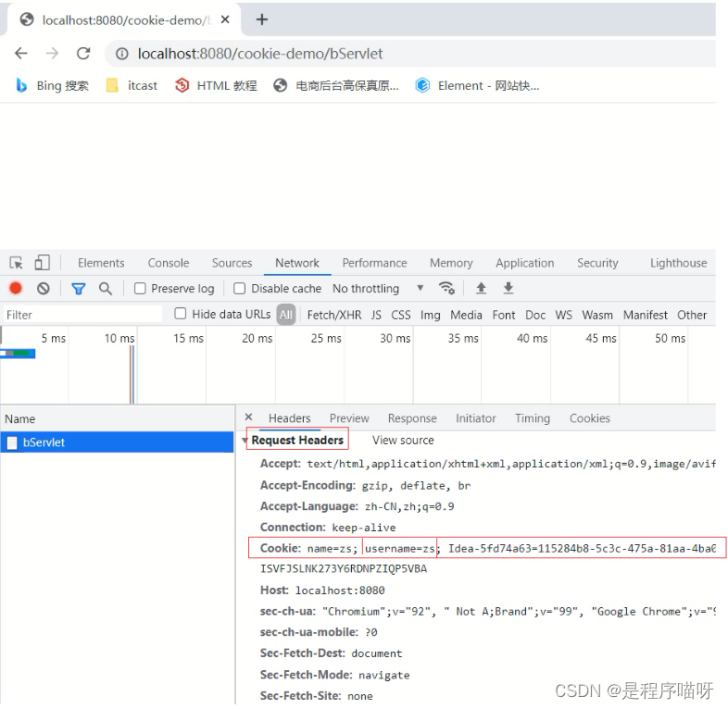Reload the page with the refresh icon
The width and height of the screenshot is (728, 709).
83,54
